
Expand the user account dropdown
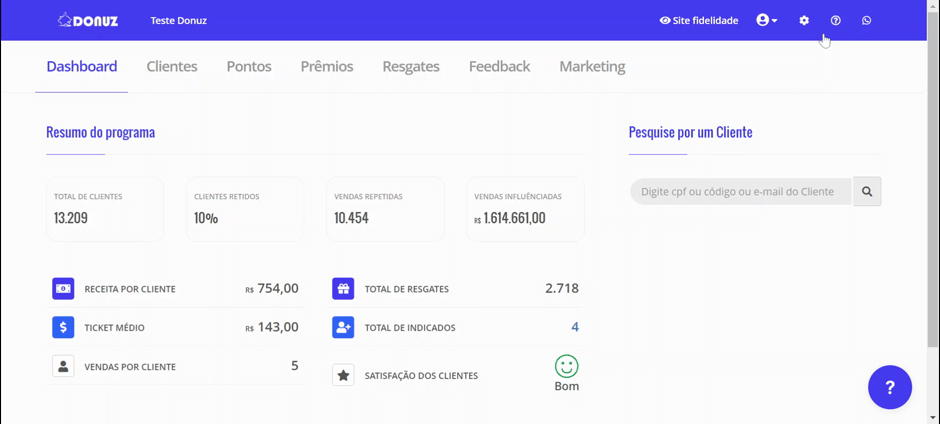[767, 20]
